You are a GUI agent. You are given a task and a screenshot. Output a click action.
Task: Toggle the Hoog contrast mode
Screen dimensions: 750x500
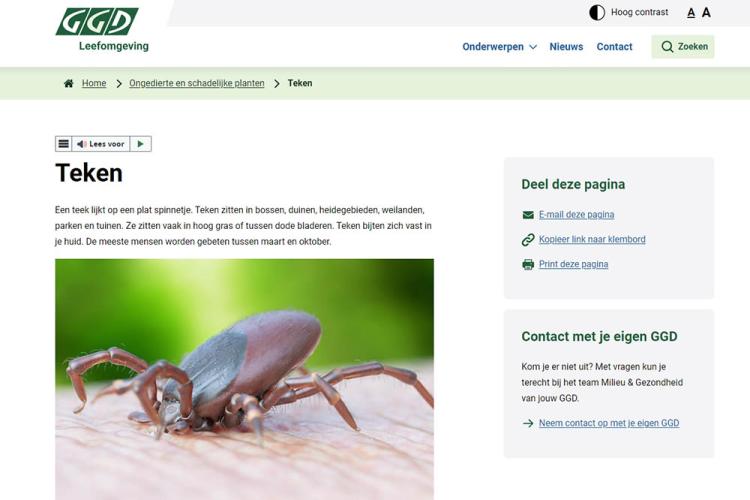[629, 12]
